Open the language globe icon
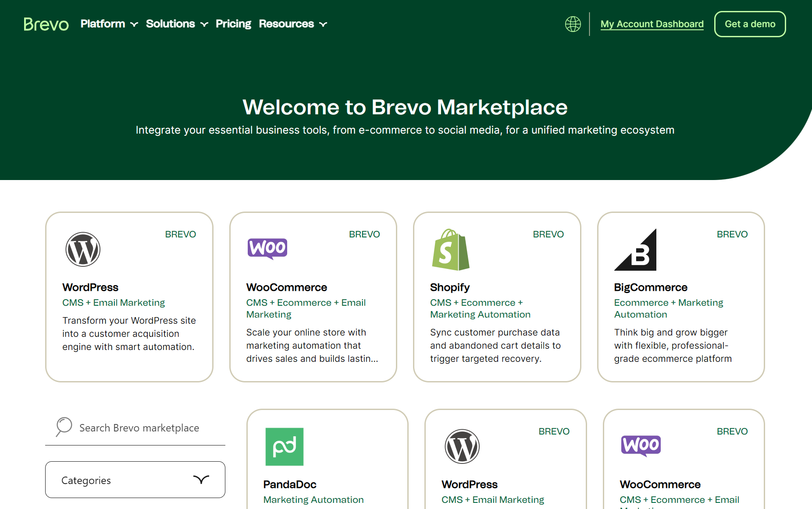Screen dimensions: 812x509 [x=573, y=24]
